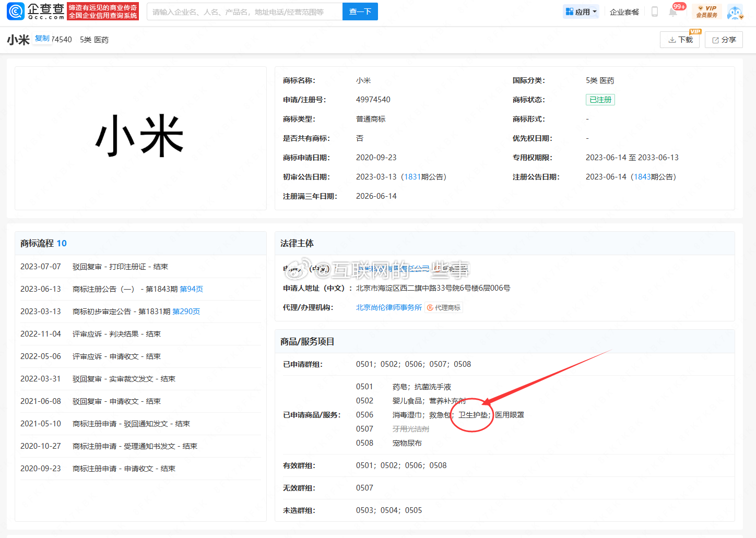Click the 2022-05-06 评审应诉 申请收文 row

pos(140,356)
